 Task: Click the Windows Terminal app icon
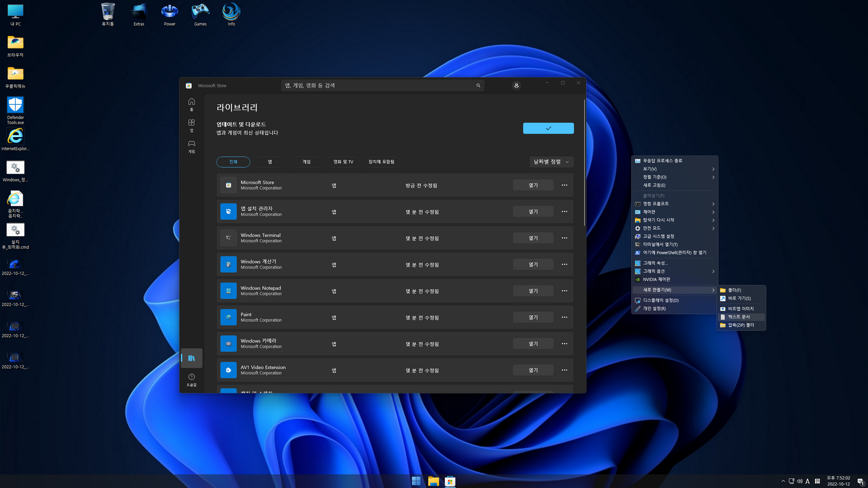click(228, 238)
